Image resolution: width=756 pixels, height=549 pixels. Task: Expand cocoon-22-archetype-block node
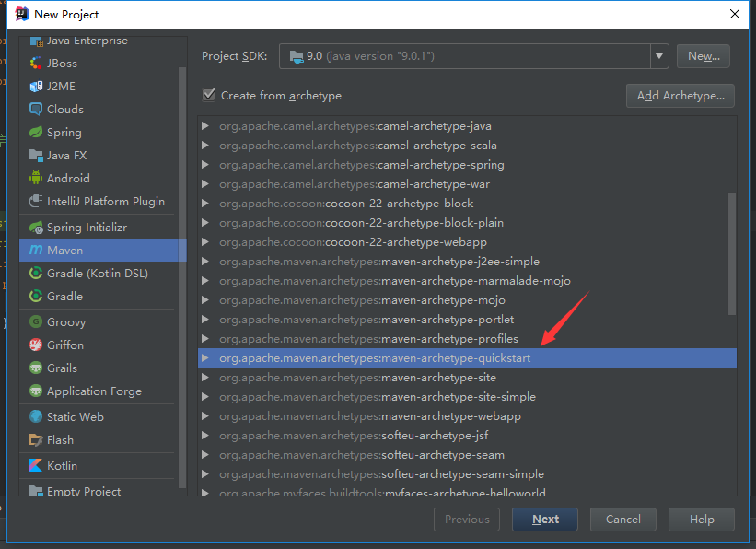tap(205, 203)
